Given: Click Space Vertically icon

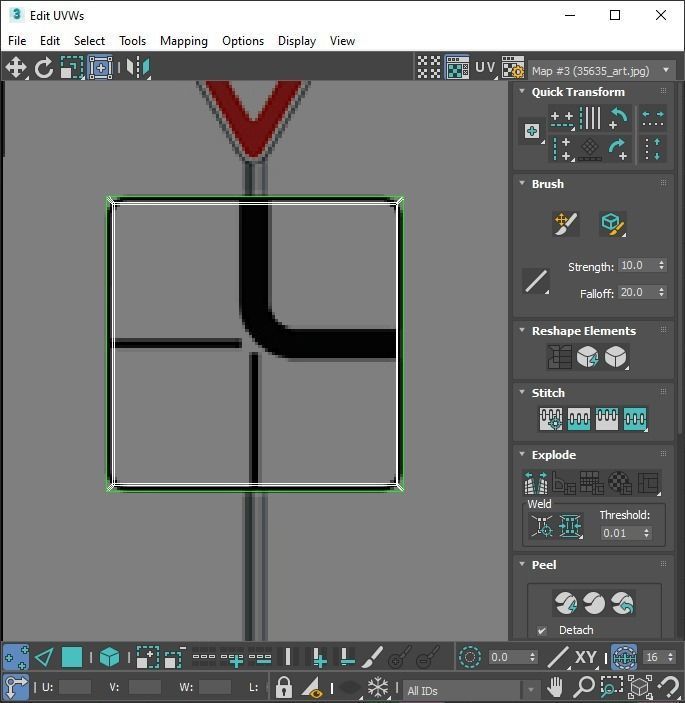Looking at the screenshot, I should point(653,149).
